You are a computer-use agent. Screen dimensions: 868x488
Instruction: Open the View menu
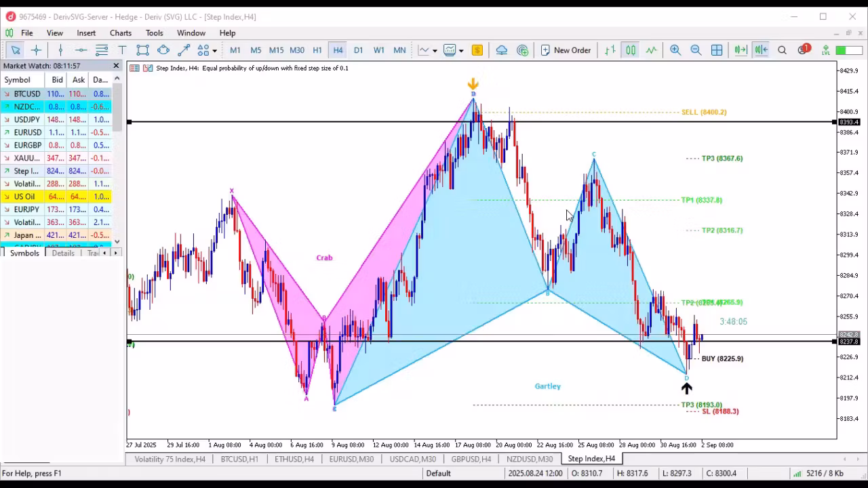pyautogui.click(x=54, y=33)
